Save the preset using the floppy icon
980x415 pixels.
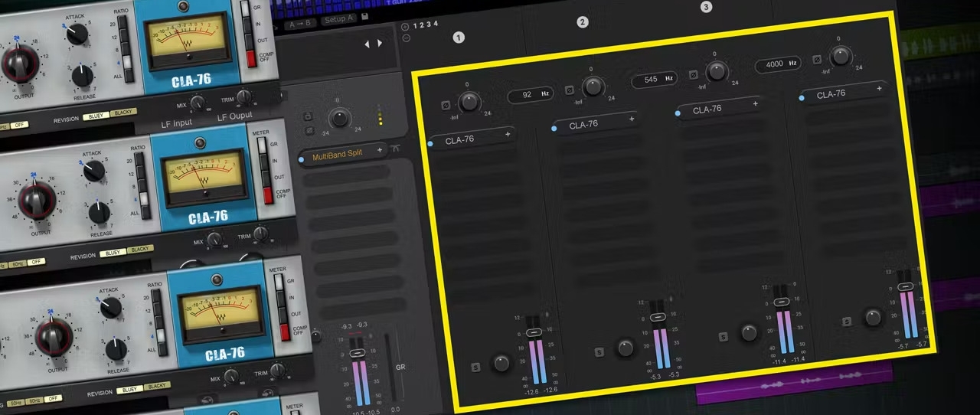pos(366,16)
